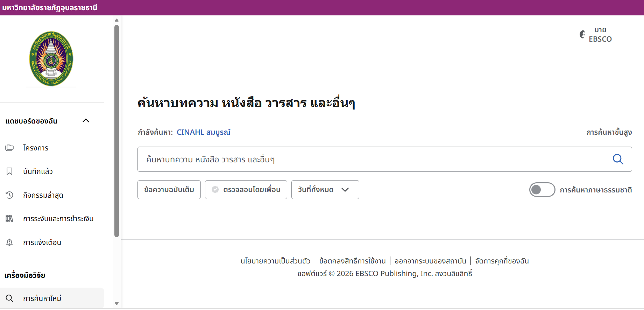Screen dimensions: 644x310
Task: Click the แดชบอร์ดของฉัน section heading
Action: click(31, 121)
